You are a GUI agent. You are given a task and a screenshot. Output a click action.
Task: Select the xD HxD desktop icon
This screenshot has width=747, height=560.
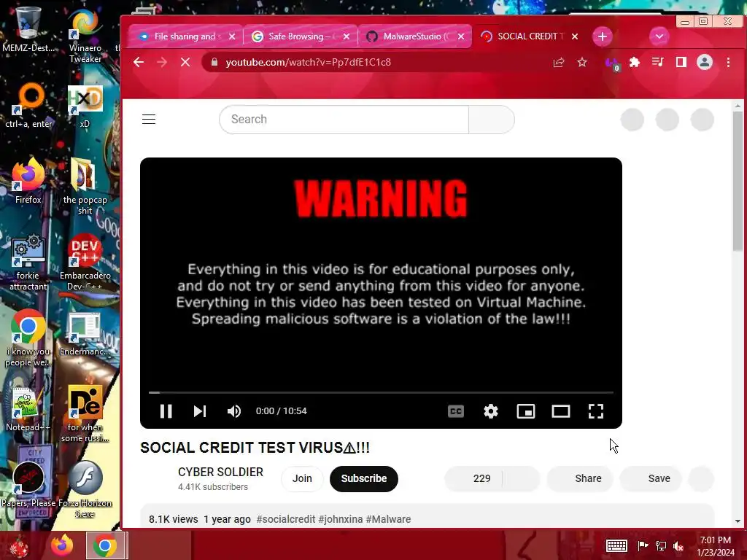tap(85, 106)
